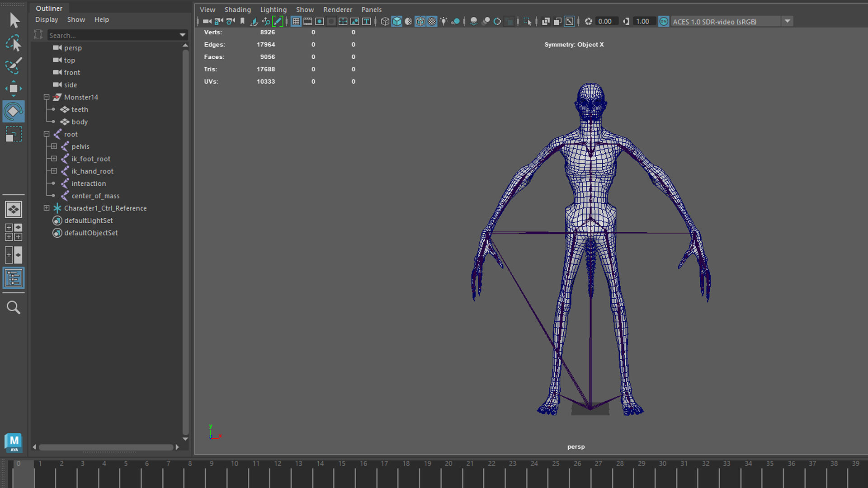This screenshot has width=868, height=488.
Task: Toggle X-ray display icon
Action: point(546,21)
